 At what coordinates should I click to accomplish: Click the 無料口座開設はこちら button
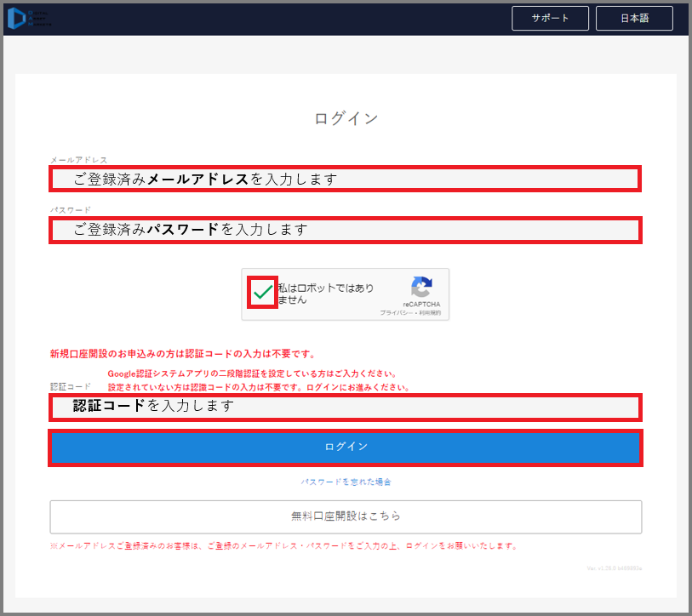(346, 516)
